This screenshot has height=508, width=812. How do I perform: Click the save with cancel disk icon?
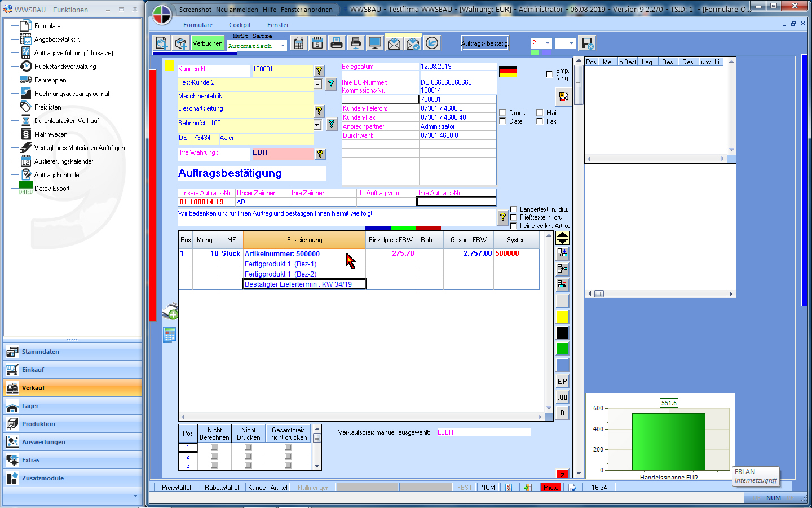point(587,43)
